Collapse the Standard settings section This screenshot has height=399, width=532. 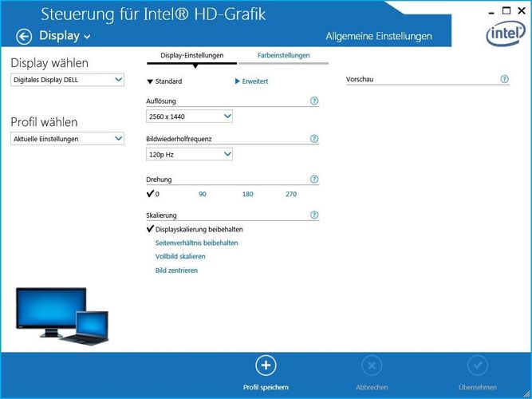164,81
